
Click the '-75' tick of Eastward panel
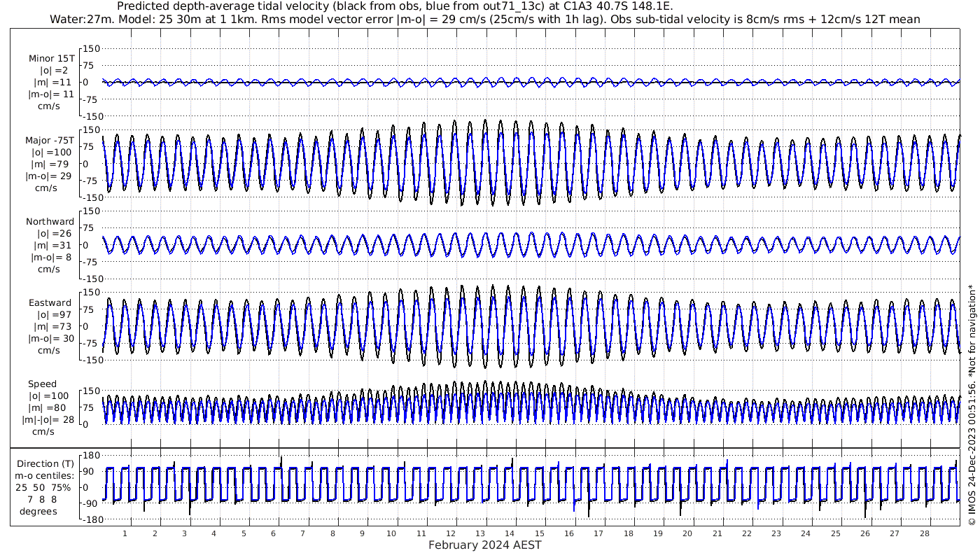tap(92, 343)
